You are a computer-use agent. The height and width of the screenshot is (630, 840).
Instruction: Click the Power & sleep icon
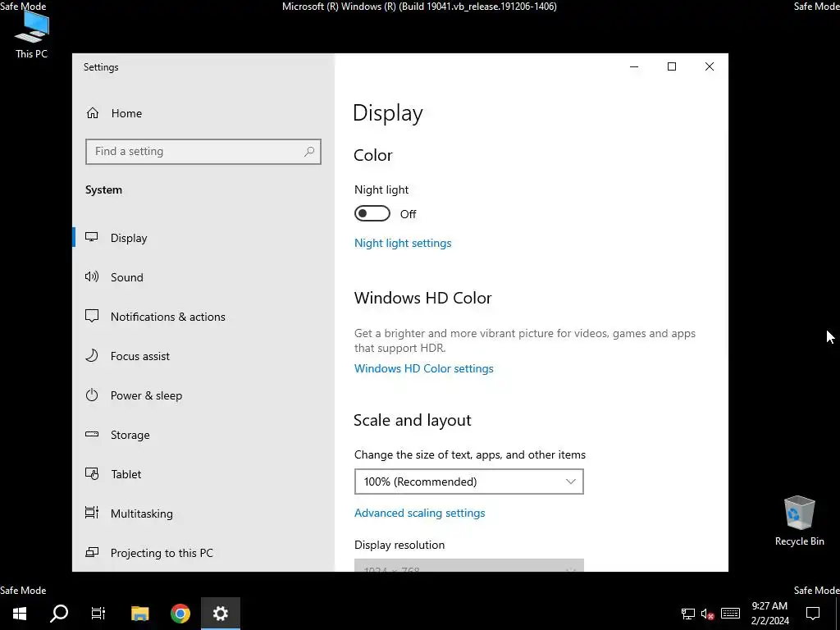(x=92, y=395)
